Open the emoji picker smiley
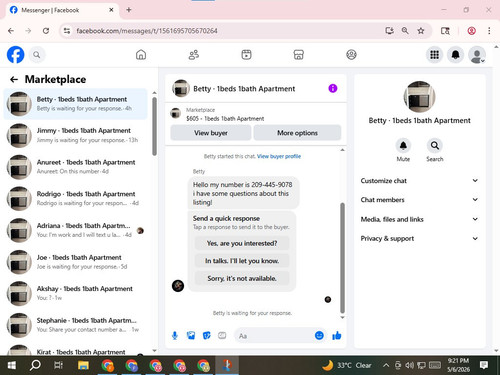 click(x=319, y=336)
